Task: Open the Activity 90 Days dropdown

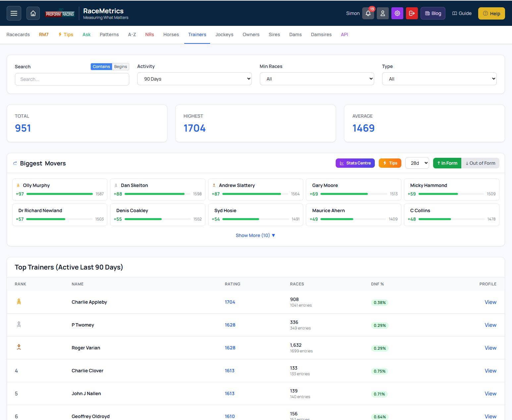Action: pyautogui.click(x=195, y=79)
